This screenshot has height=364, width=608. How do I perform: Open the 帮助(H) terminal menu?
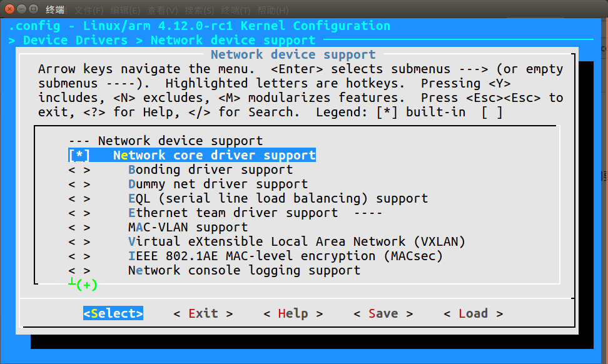click(273, 9)
